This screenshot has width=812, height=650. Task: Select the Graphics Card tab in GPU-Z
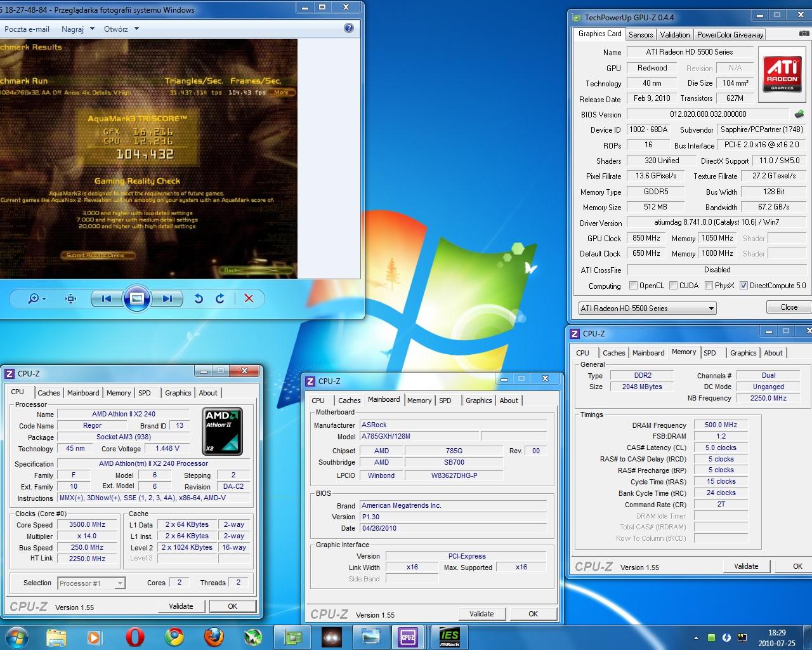coord(599,34)
